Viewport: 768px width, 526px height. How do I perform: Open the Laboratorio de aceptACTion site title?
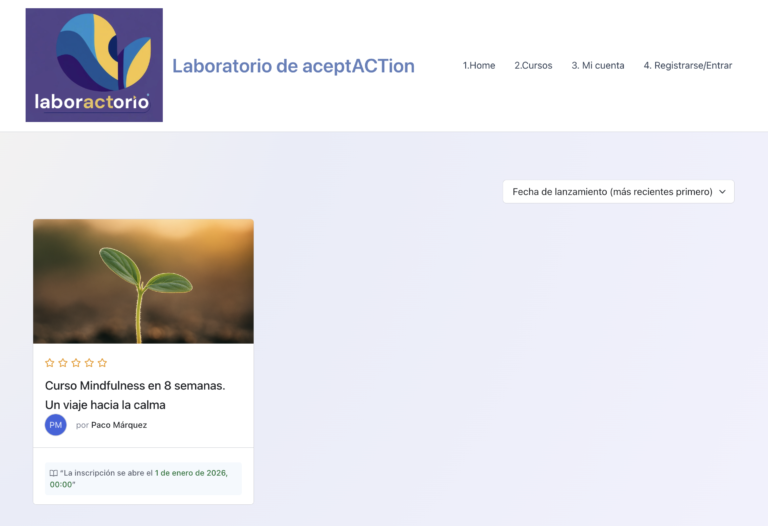293,66
